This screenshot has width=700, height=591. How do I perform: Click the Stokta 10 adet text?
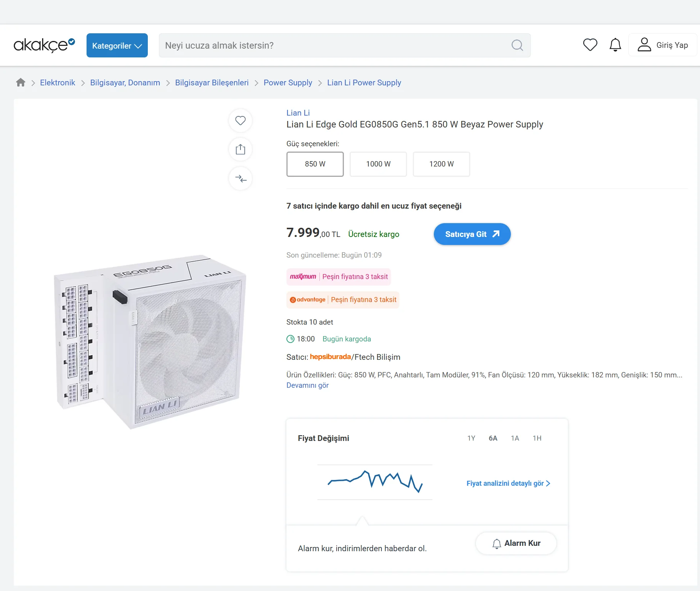pyautogui.click(x=310, y=322)
